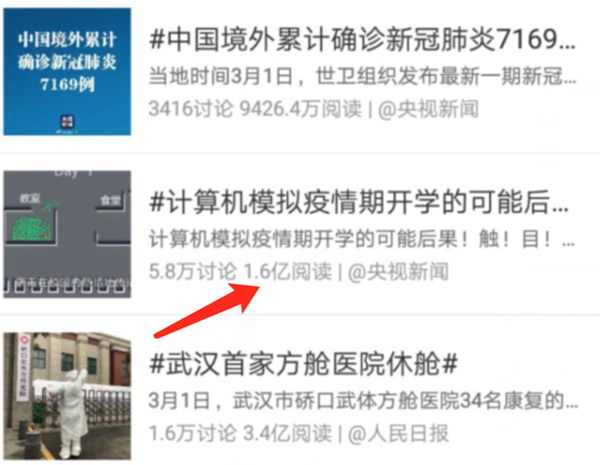This screenshot has height=465, width=600.
Task: Click the red arrow annotation
Action: pyautogui.click(x=207, y=311)
